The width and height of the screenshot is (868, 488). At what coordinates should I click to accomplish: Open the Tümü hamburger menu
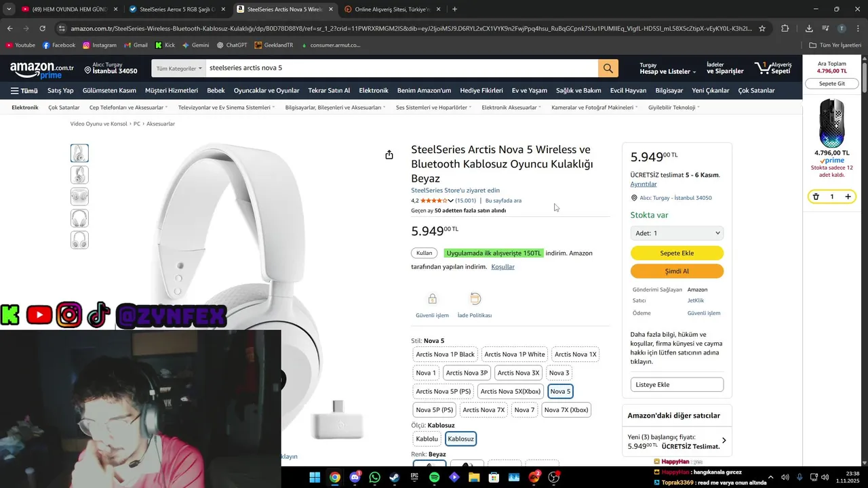(24, 91)
